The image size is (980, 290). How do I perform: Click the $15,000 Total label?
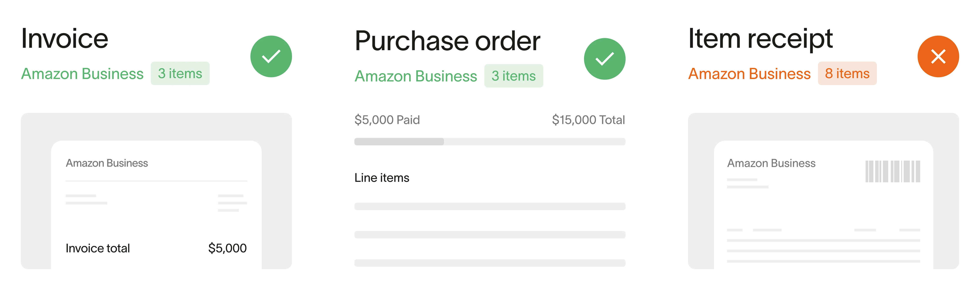588,120
